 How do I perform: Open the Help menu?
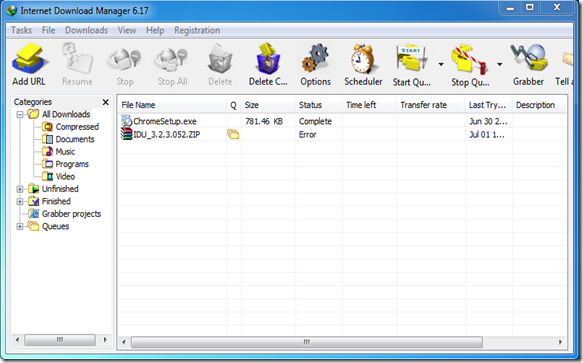(155, 30)
